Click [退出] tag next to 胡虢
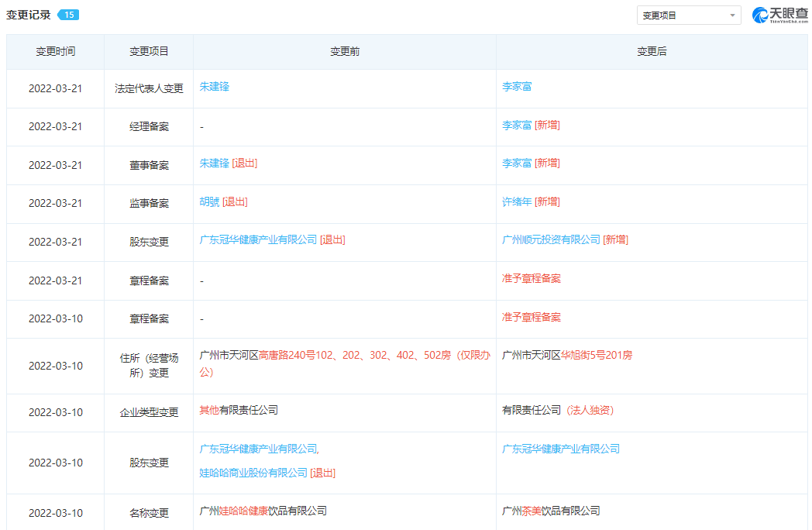Screen dimensions: 812x530 click(x=235, y=201)
